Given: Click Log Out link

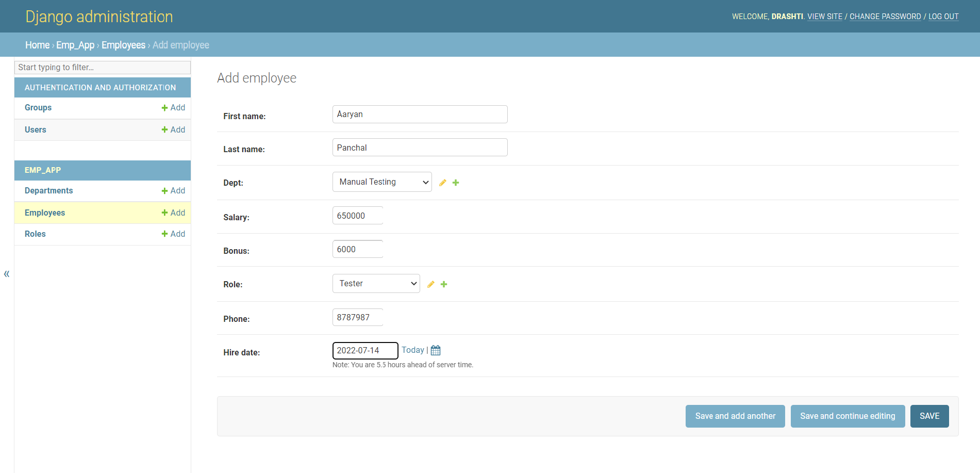Looking at the screenshot, I should 943,17.
